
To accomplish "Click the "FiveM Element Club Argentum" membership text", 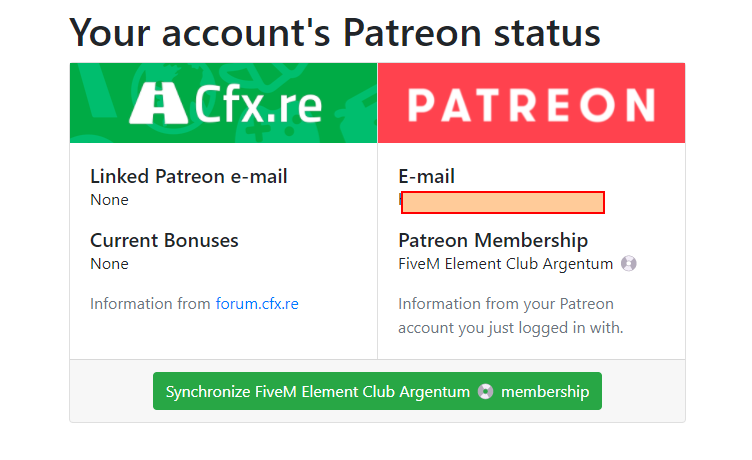I will click(505, 264).
